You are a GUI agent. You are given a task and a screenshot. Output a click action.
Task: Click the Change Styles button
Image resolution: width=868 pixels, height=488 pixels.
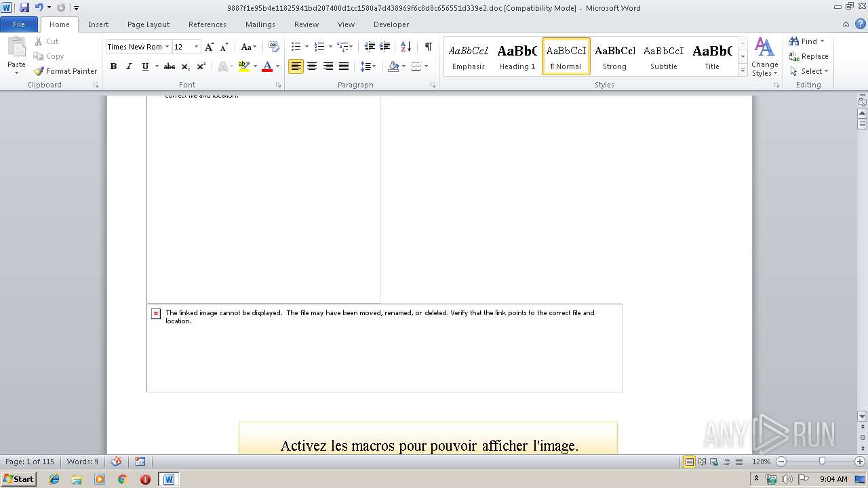pos(764,57)
